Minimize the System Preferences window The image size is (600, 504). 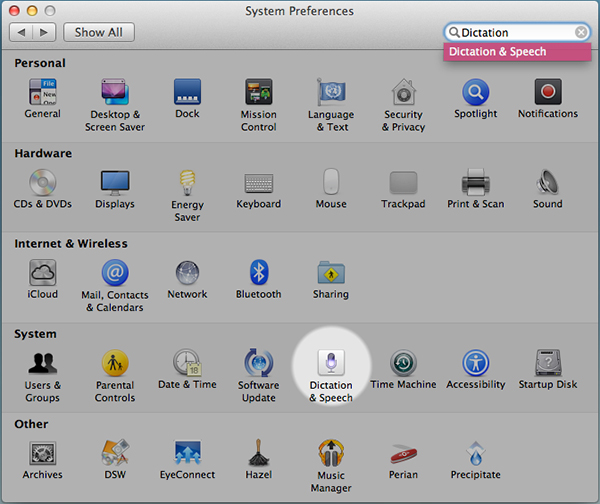click(32, 11)
